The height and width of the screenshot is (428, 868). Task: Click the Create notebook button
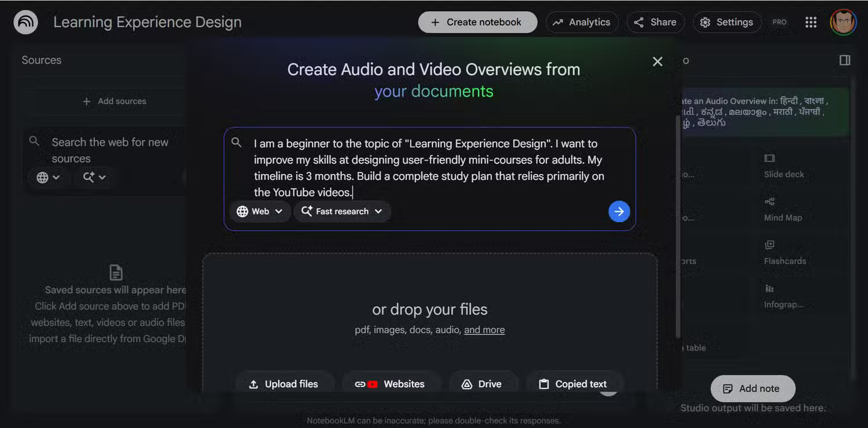click(477, 22)
